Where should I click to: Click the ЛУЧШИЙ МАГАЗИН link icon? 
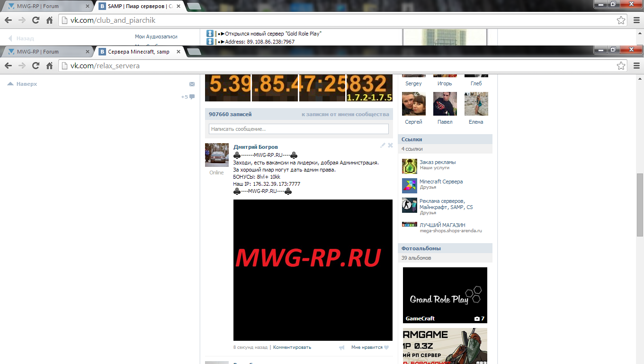[410, 224]
